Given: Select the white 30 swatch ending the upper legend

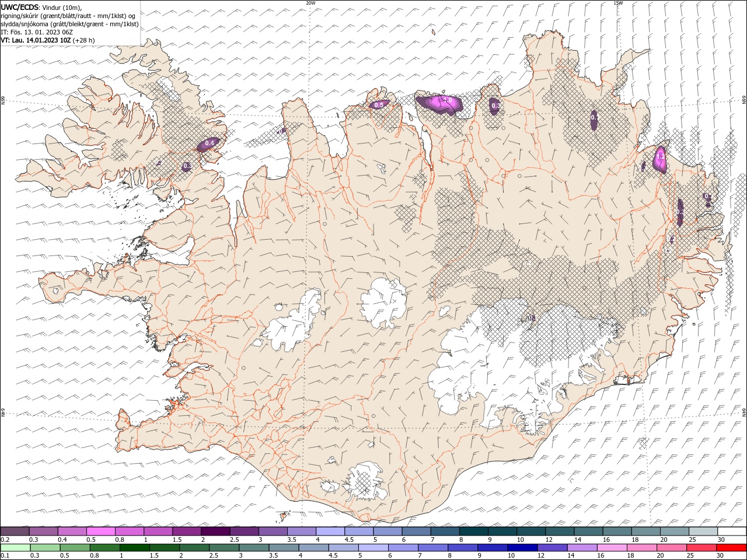Looking at the screenshot, I should pos(731,531).
